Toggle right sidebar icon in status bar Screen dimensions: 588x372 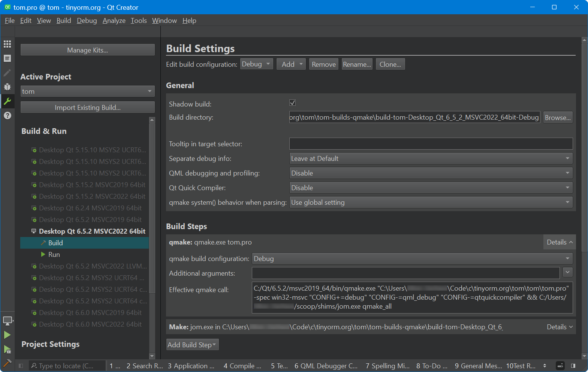click(x=573, y=366)
